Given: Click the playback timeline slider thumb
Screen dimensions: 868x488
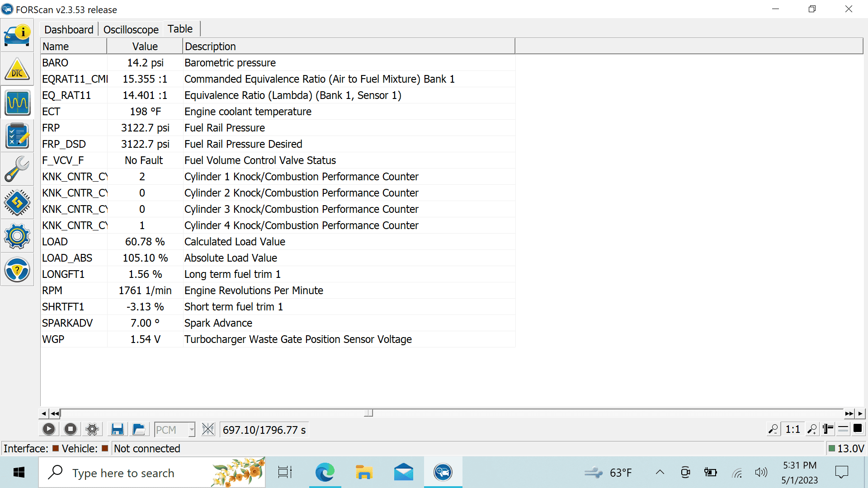Looking at the screenshot, I should pyautogui.click(x=369, y=413).
